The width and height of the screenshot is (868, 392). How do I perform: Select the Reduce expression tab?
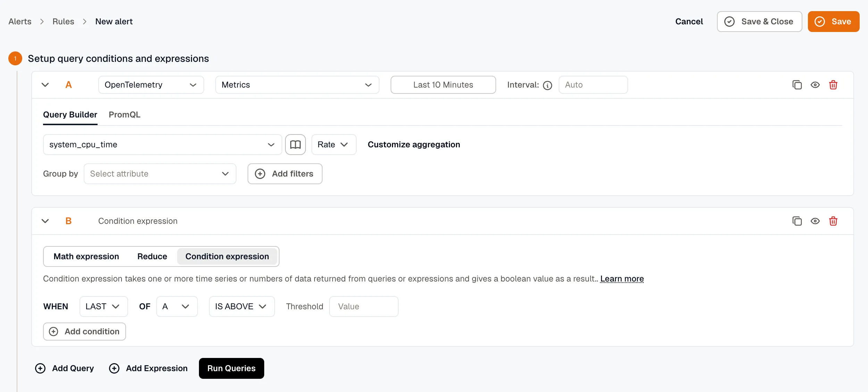[x=152, y=256]
